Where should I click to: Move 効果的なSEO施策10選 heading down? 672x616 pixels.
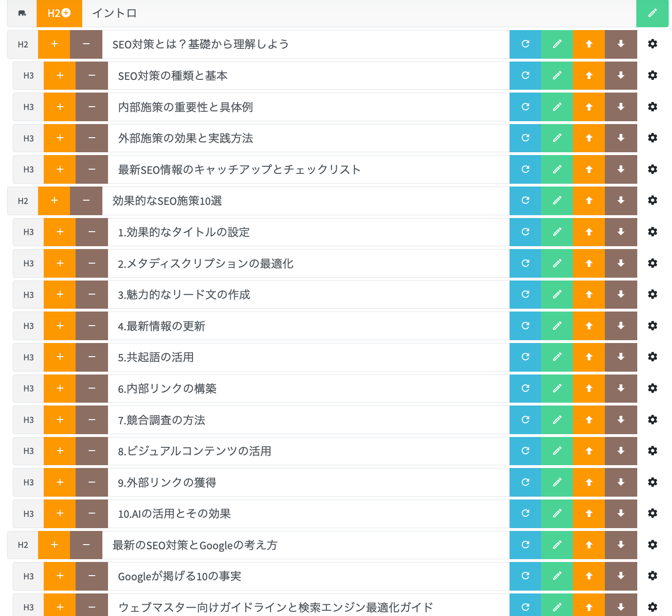coord(621,201)
